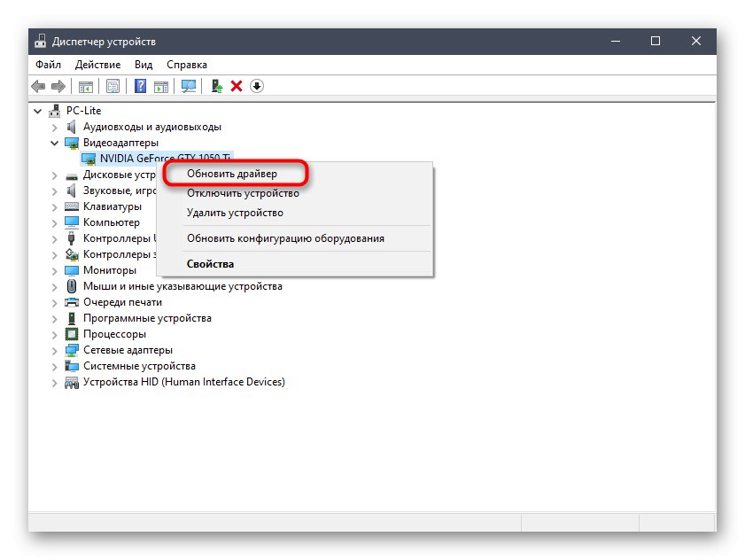The width and height of the screenshot is (745, 560).
Task: Collapse the PC-Lite root node
Action: click(38, 112)
